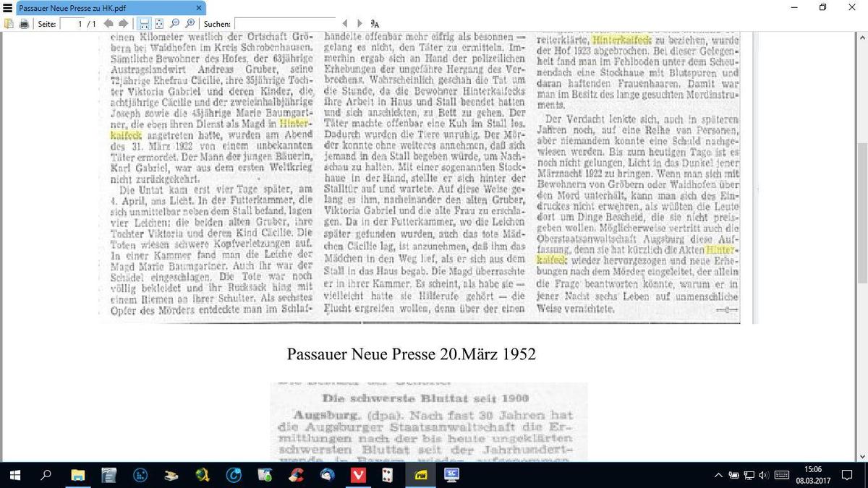This screenshot has width=868, height=488.
Task: Click the Suchen search text box
Action: point(285,24)
